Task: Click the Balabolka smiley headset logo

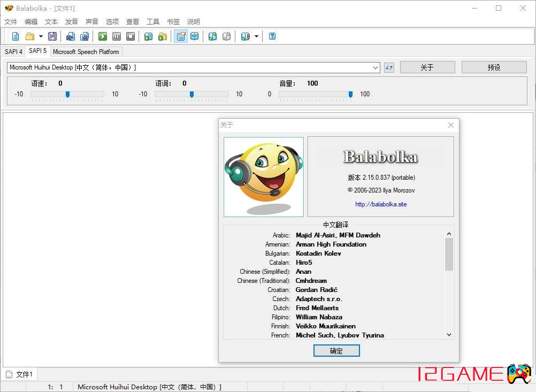Action: (264, 177)
